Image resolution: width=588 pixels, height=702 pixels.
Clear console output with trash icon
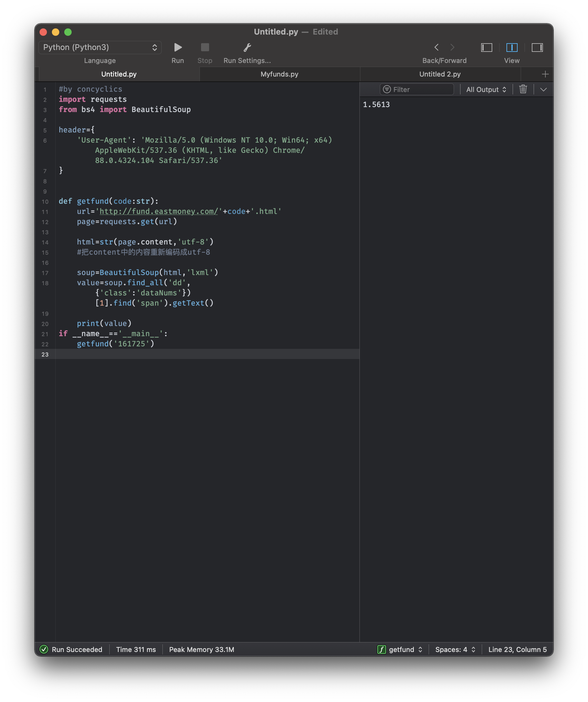point(523,89)
